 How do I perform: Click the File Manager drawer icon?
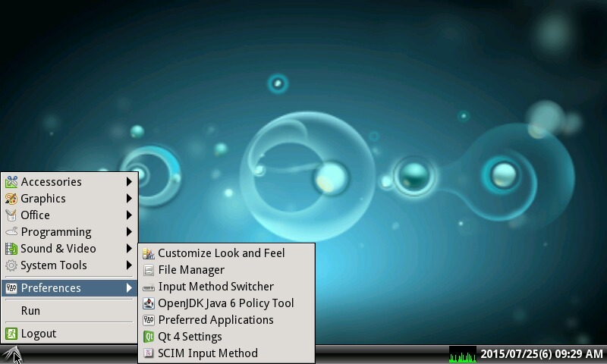click(149, 270)
